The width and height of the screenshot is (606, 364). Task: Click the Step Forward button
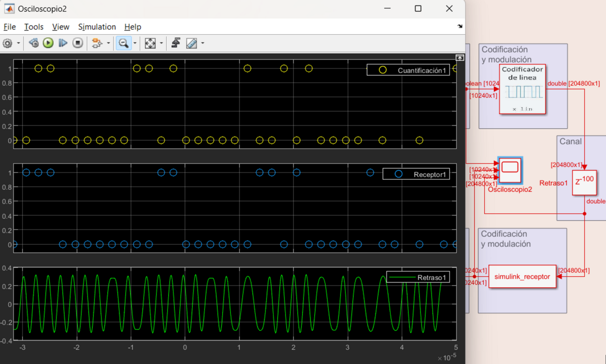pos(63,43)
